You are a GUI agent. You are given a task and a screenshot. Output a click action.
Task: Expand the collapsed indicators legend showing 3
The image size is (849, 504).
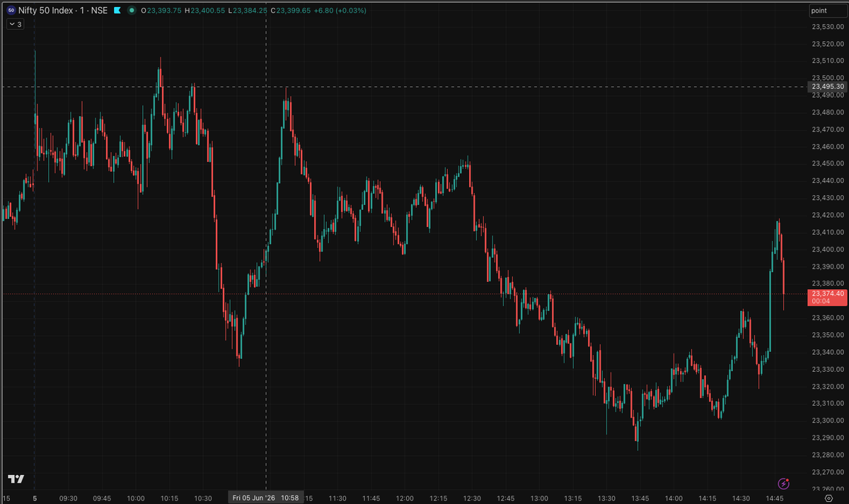(15, 24)
